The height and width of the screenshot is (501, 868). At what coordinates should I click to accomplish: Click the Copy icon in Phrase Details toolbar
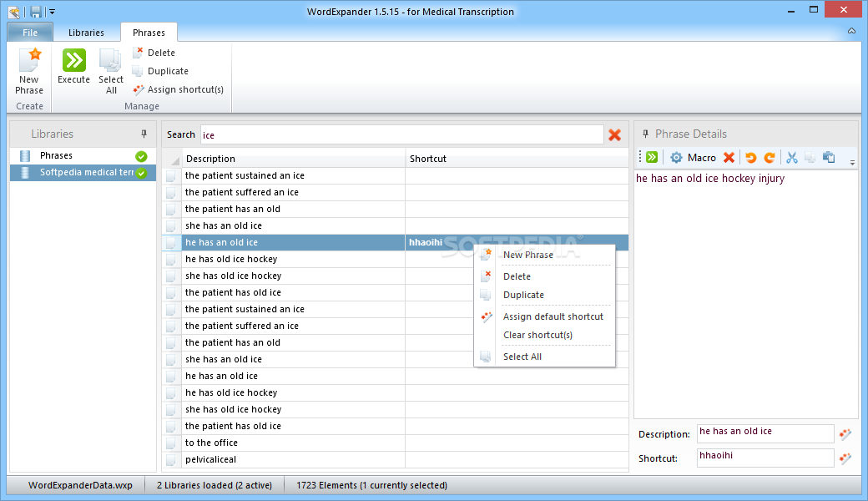[810, 158]
